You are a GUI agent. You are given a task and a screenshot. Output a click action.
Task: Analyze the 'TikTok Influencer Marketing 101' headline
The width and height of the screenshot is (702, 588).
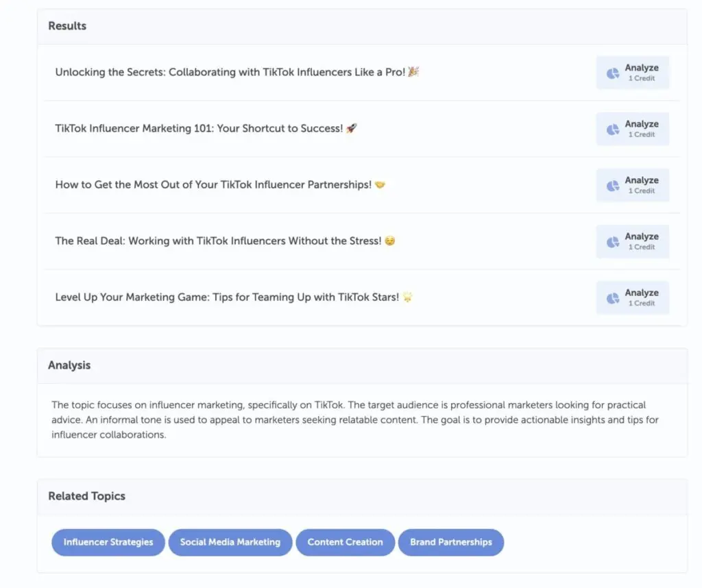click(x=633, y=129)
